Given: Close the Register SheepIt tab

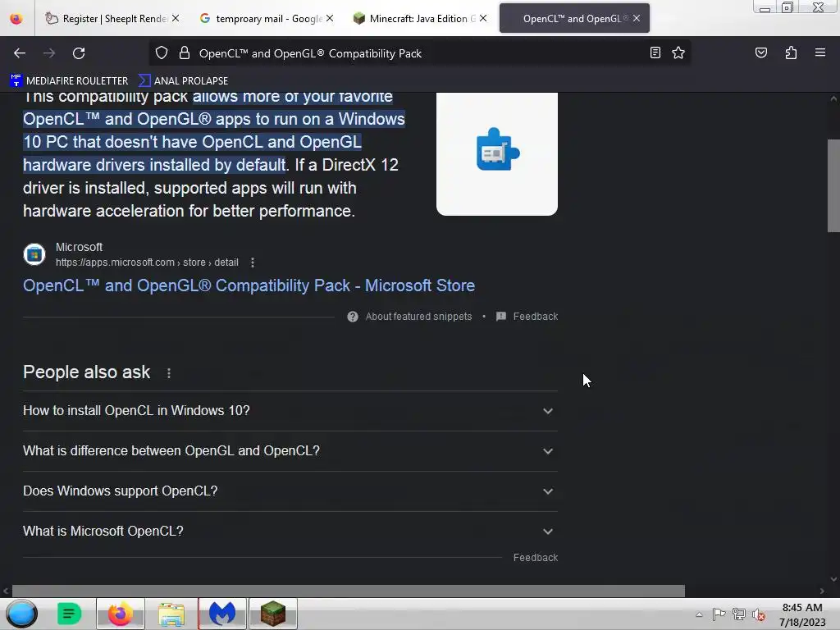Looking at the screenshot, I should click(176, 18).
